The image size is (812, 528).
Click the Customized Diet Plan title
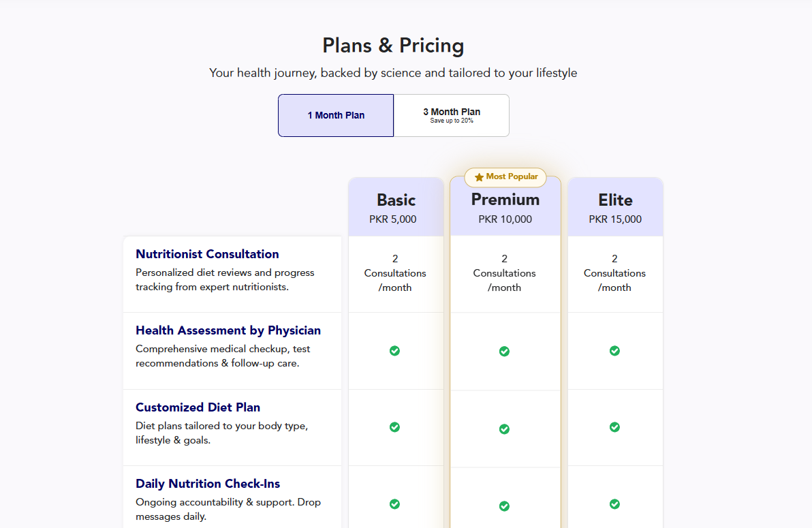(198, 407)
